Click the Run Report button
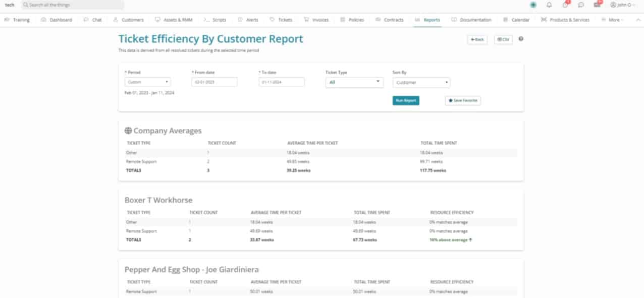The height and width of the screenshot is (298, 644). pos(406,101)
